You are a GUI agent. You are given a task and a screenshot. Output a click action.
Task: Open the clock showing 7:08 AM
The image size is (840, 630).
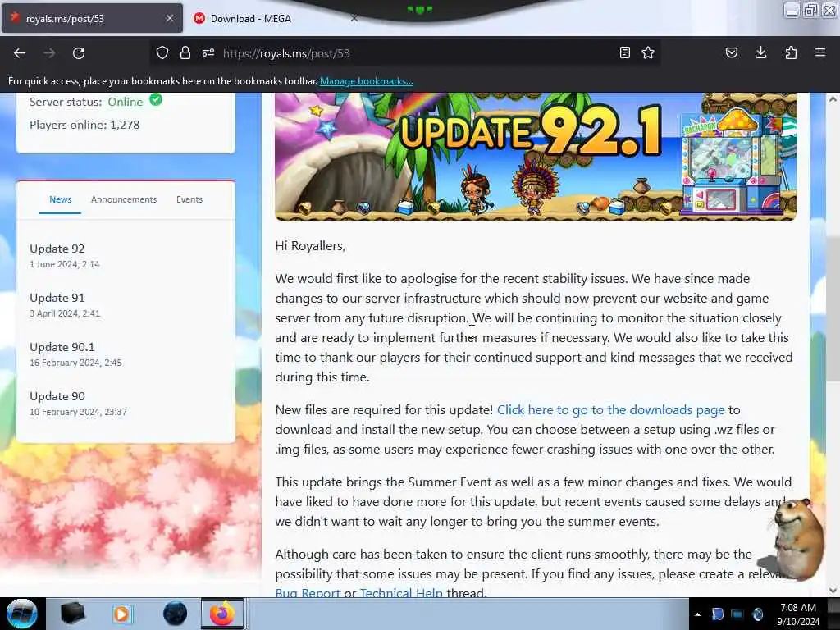798,614
